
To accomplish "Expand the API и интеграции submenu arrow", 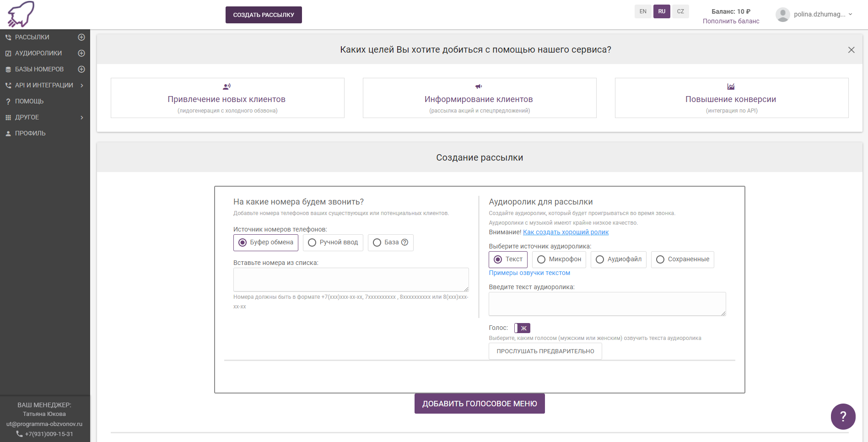I will [x=82, y=86].
